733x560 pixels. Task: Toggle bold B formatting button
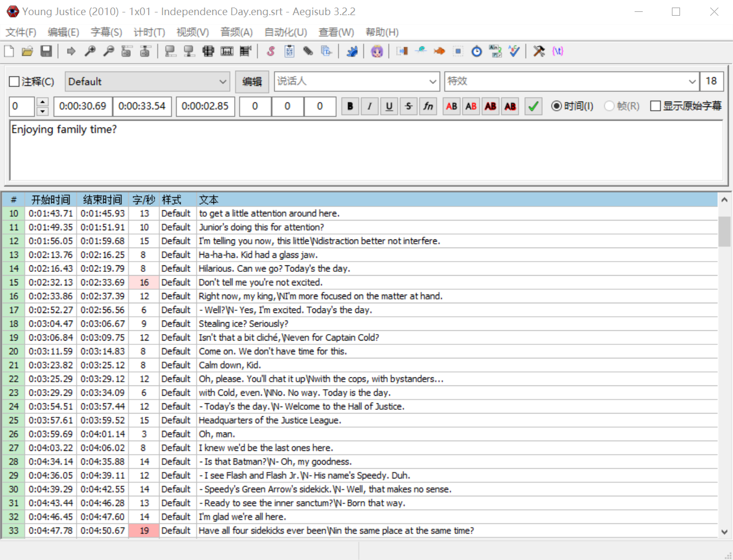pyautogui.click(x=350, y=106)
